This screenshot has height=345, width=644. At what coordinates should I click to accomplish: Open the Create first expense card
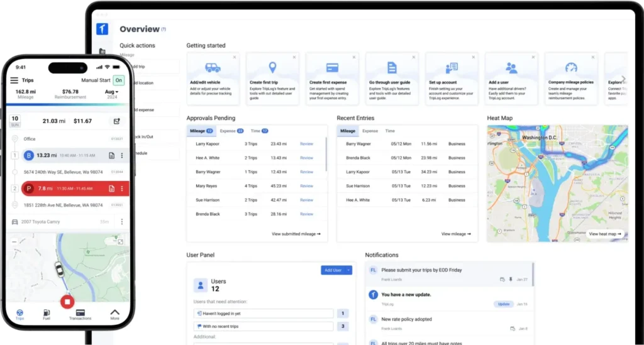click(x=332, y=79)
